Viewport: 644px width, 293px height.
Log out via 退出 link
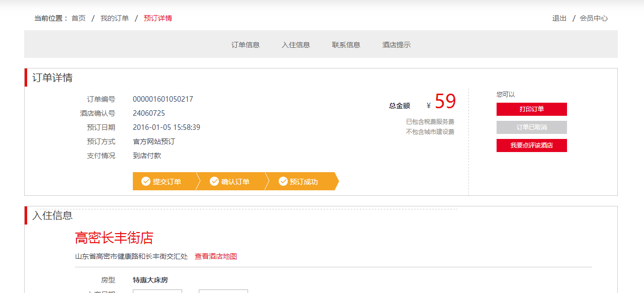click(x=559, y=18)
